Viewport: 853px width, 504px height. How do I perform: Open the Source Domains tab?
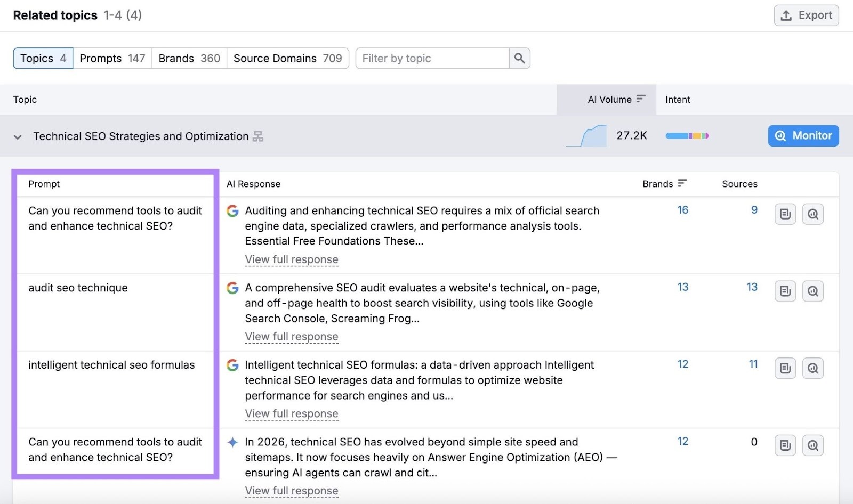tap(288, 58)
